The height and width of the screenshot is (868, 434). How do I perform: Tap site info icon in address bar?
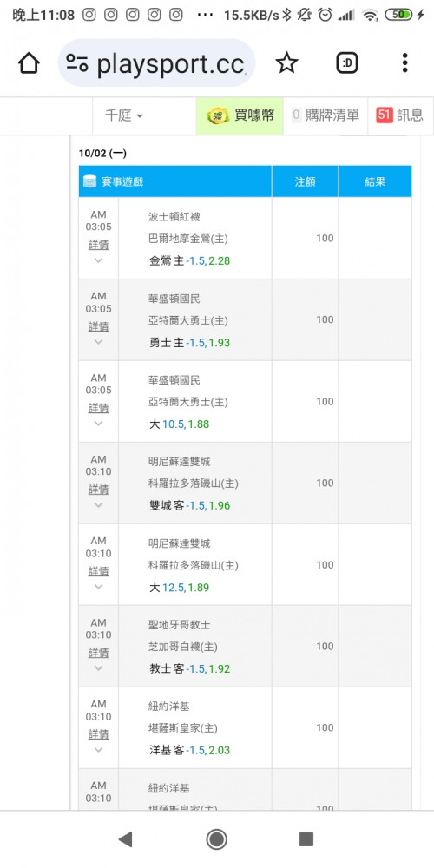click(x=77, y=63)
